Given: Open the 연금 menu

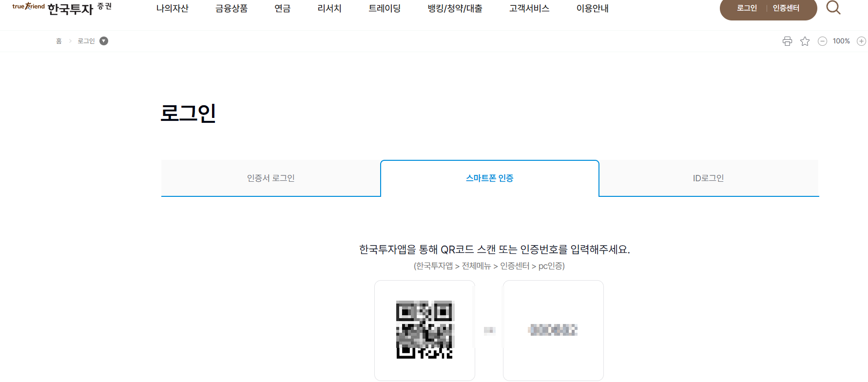Looking at the screenshot, I should 283,8.
